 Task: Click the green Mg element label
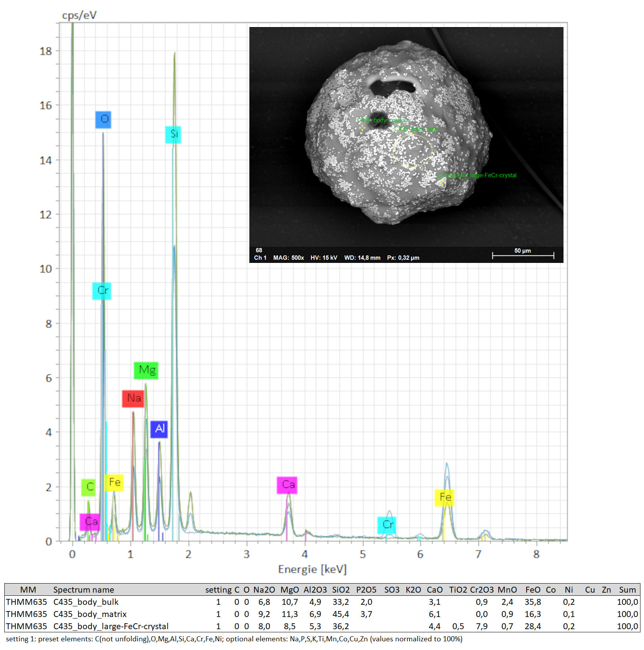click(146, 370)
